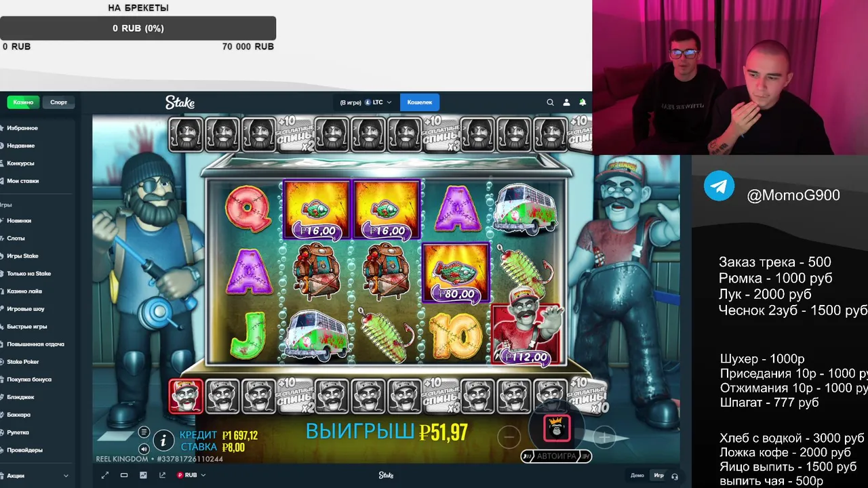Switch to Демо mode
868x488 pixels.
[637, 475]
